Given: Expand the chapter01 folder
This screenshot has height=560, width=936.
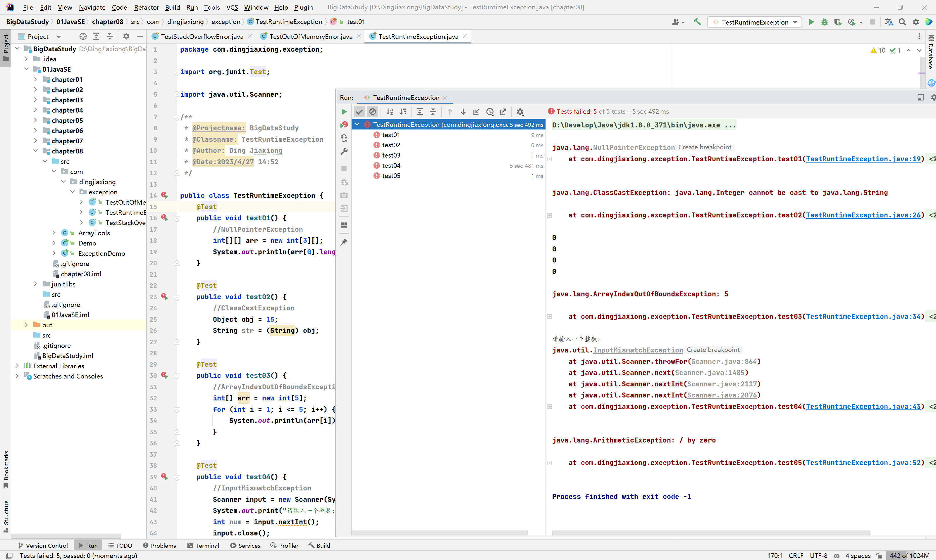Looking at the screenshot, I should pyautogui.click(x=35, y=79).
